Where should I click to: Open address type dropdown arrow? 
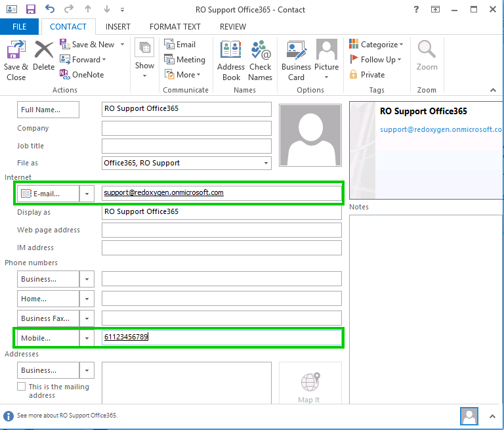click(x=87, y=370)
